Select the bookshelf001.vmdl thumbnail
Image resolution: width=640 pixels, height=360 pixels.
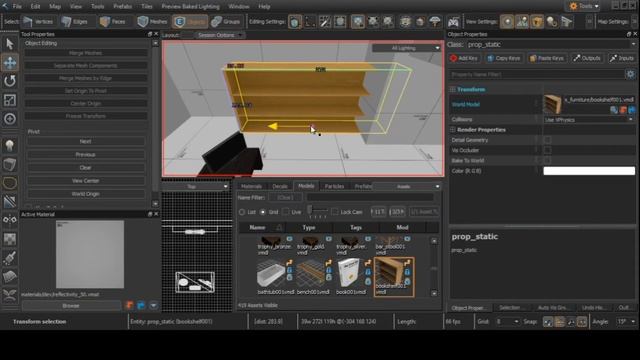click(x=394, y=277)
